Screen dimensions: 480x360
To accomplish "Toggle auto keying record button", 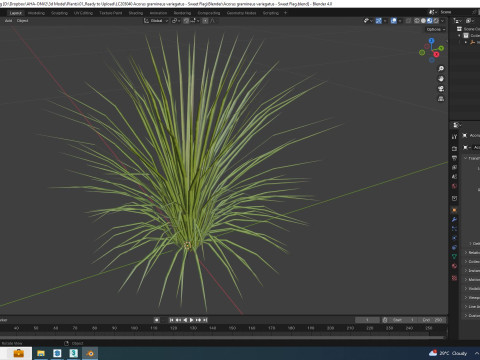I will tap(156, 320).
